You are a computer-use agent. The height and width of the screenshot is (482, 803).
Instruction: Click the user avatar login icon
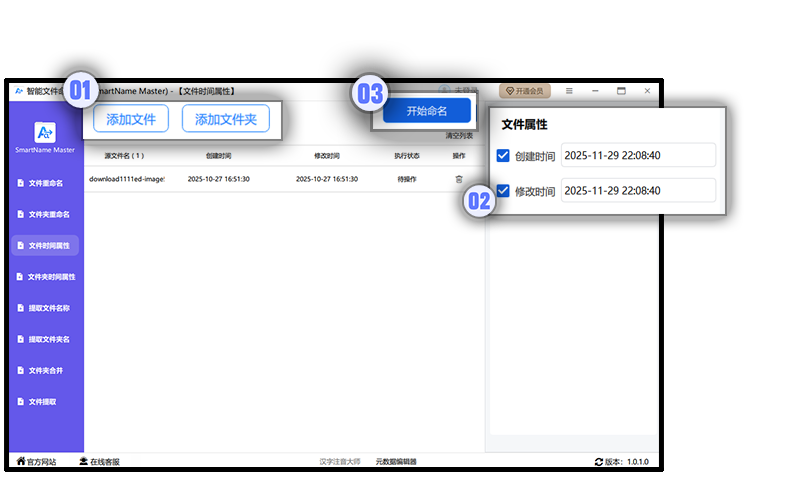(x=444, y=91)
